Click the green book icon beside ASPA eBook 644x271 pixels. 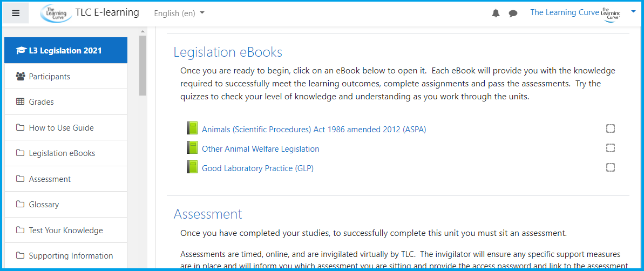[x=192, y=128]
